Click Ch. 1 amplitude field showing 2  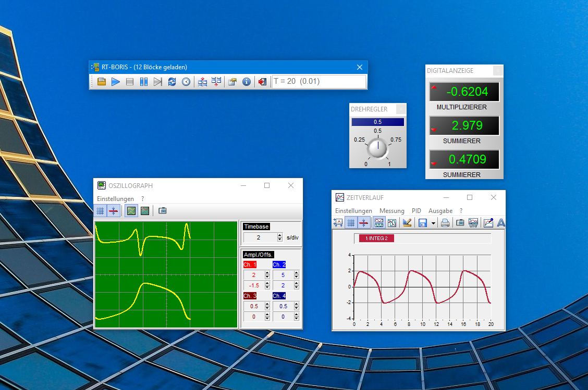tap(254, 275)
